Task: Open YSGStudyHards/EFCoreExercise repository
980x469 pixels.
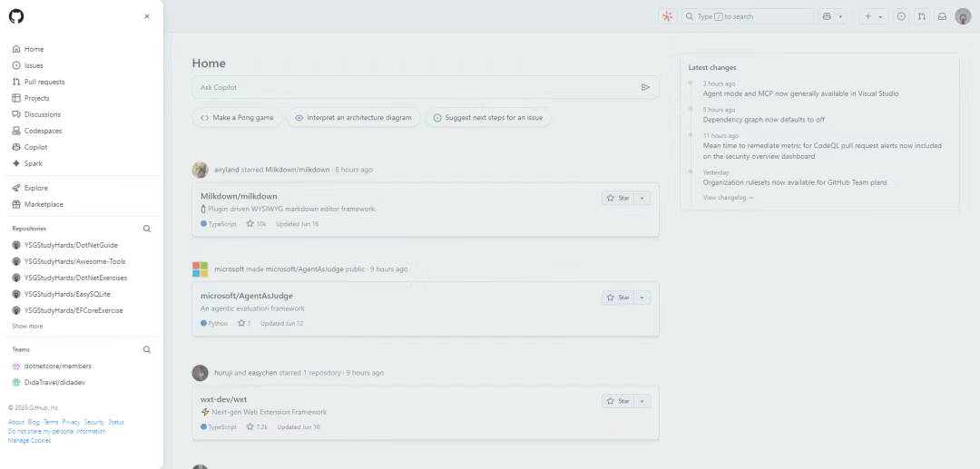Action: point(73,309)
